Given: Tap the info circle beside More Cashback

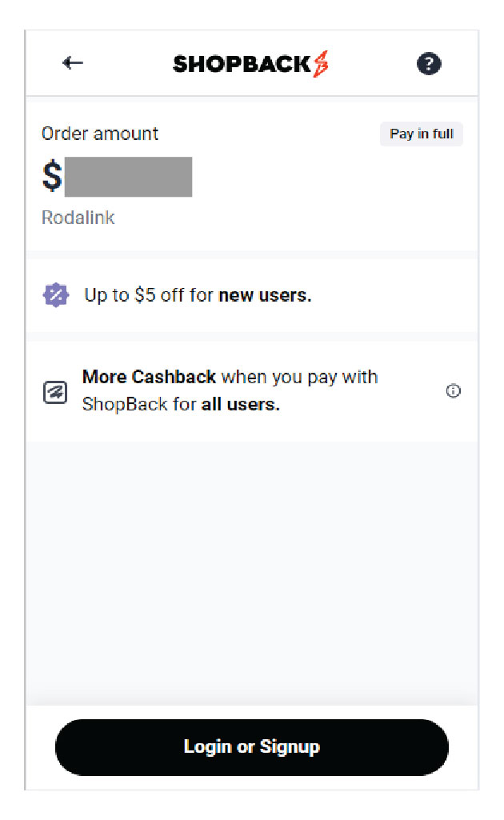Looking at the screenshot, I should coord(454,391).
